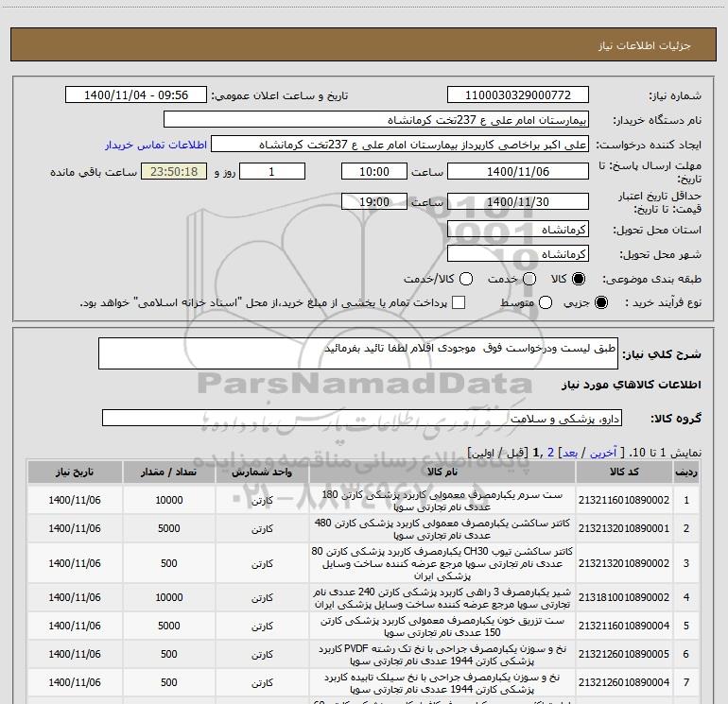Click item code 2132126010890005 in row 6

(624, 654)
